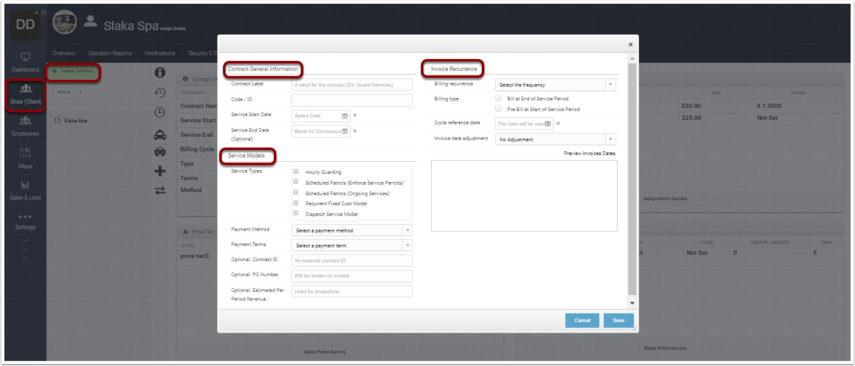Open Sites (Client) in sidebar
855x366 pixels.
[25, 95]
